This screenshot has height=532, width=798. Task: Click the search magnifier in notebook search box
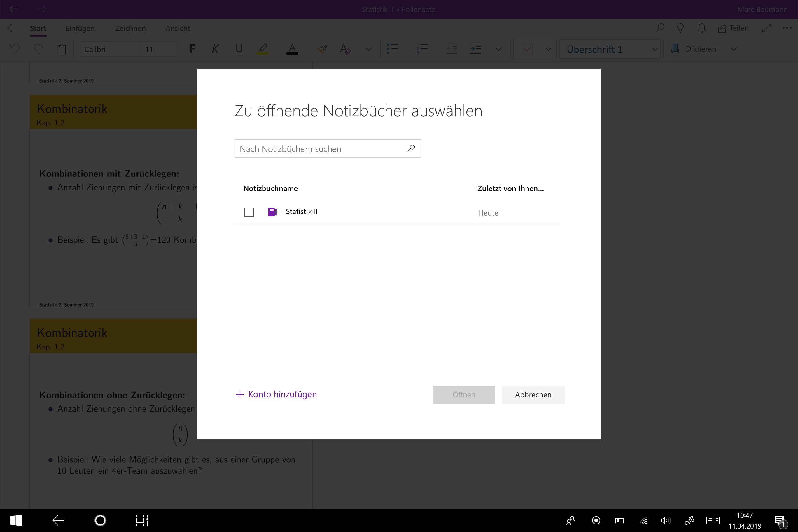[411, 148]
